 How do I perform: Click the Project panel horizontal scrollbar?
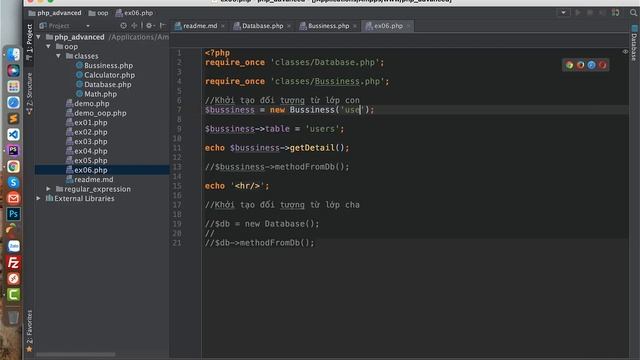(x=76, y=354)
